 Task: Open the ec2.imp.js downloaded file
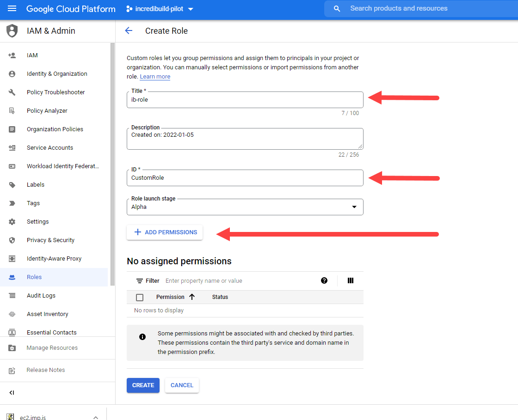pos(33,417)
